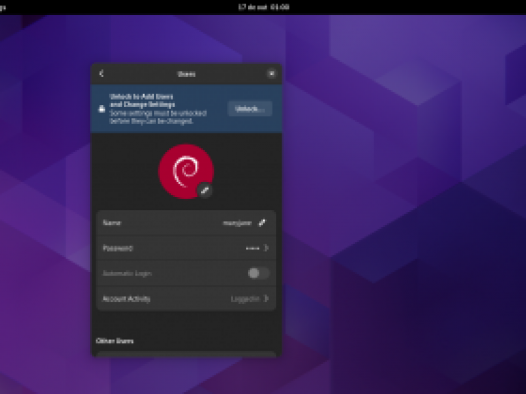Click the padlock icon in the banner

point(102,109)
